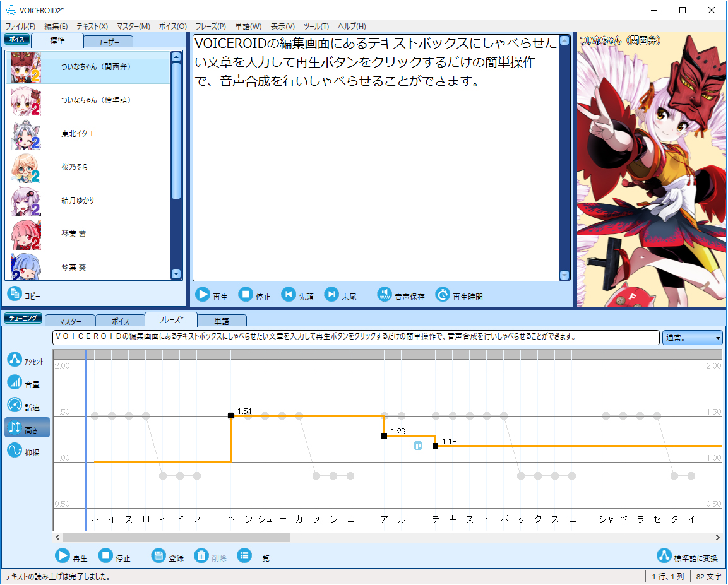Screen dimensions: 728x585
Task: Select voice 結月ゆかり
Action: point(88,201)
